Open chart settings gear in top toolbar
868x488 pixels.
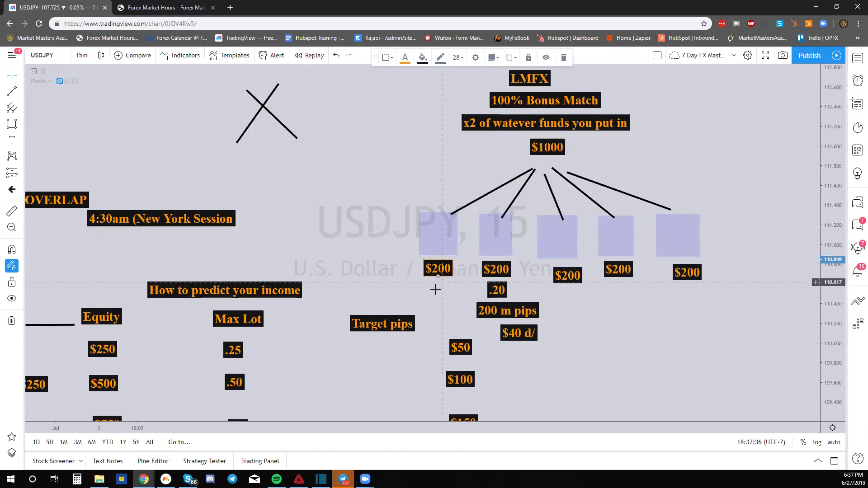pyautogui.click(x=748, y=55)
